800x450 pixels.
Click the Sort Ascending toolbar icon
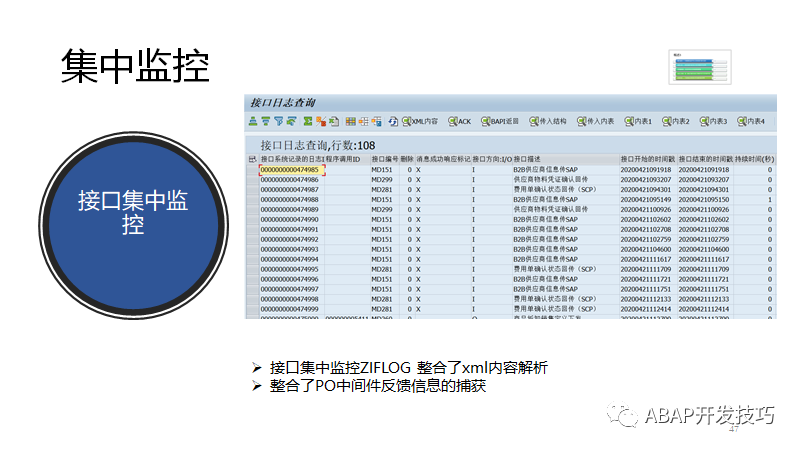coord(253,121)
